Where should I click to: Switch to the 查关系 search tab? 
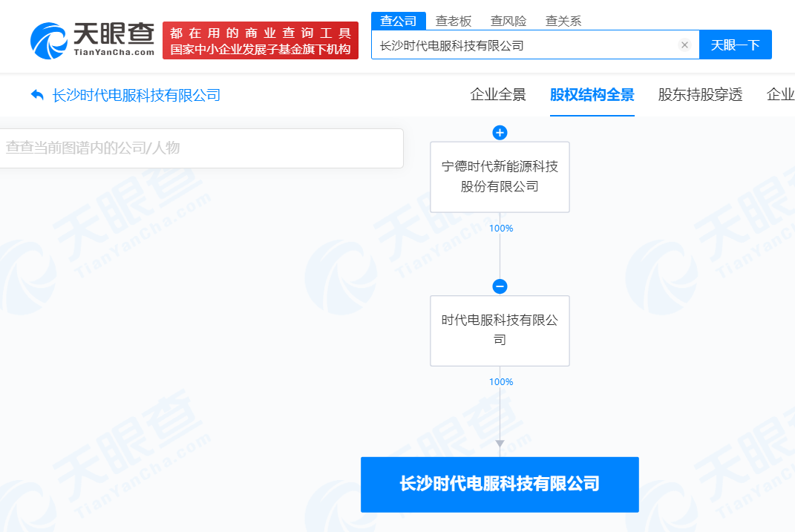563,21
